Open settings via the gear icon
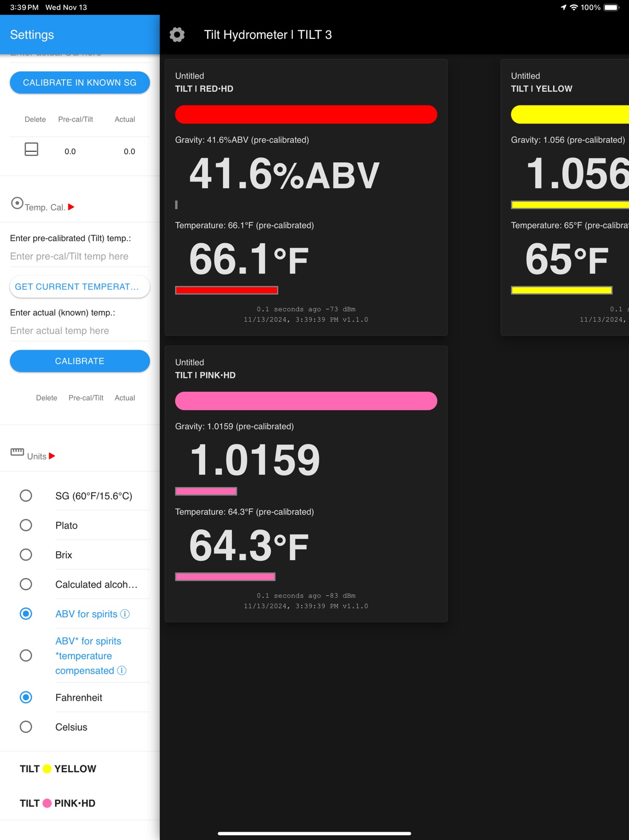 (177, 35)
